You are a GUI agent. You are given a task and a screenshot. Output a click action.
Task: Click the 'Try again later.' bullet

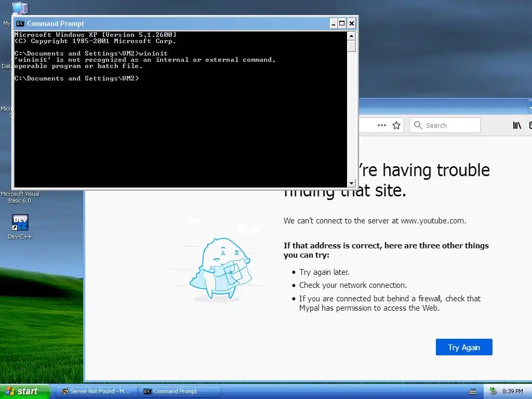click(x=324, y=272)
